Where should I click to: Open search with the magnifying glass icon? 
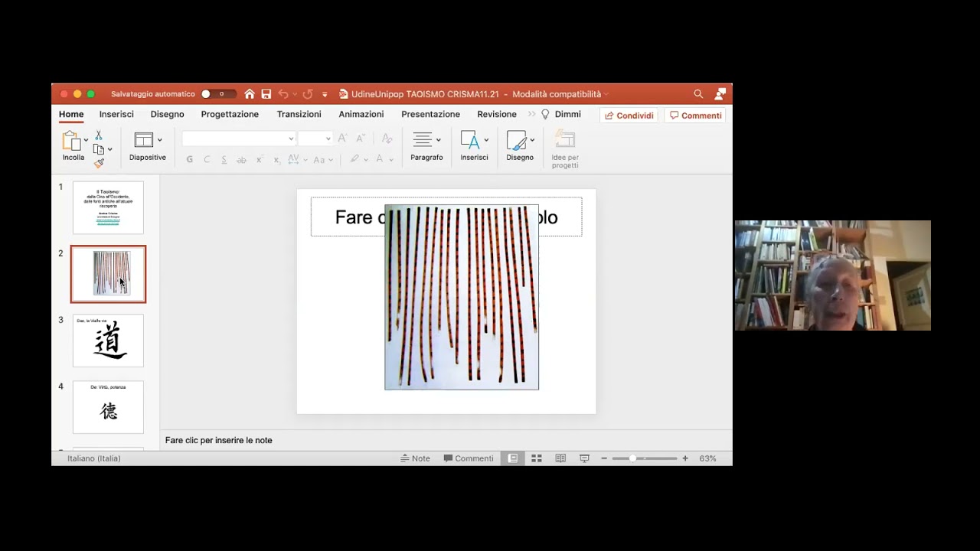[x=698, y=94]
